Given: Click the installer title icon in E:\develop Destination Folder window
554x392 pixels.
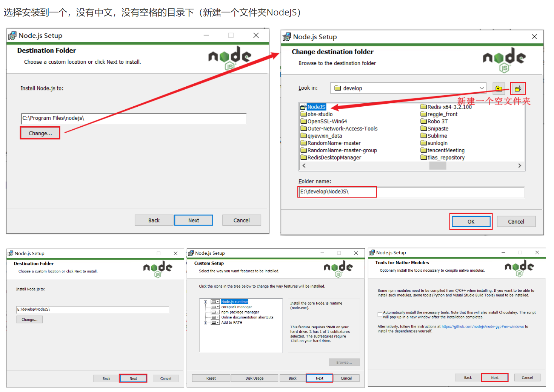Looking at the screenshot, I should point(11,253).
